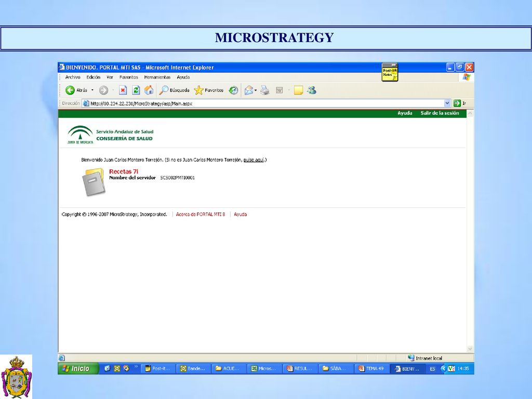Click first quick launch icon beside Inicio
The height and width of the screenshot is (399, 532).
pos(107,368)
